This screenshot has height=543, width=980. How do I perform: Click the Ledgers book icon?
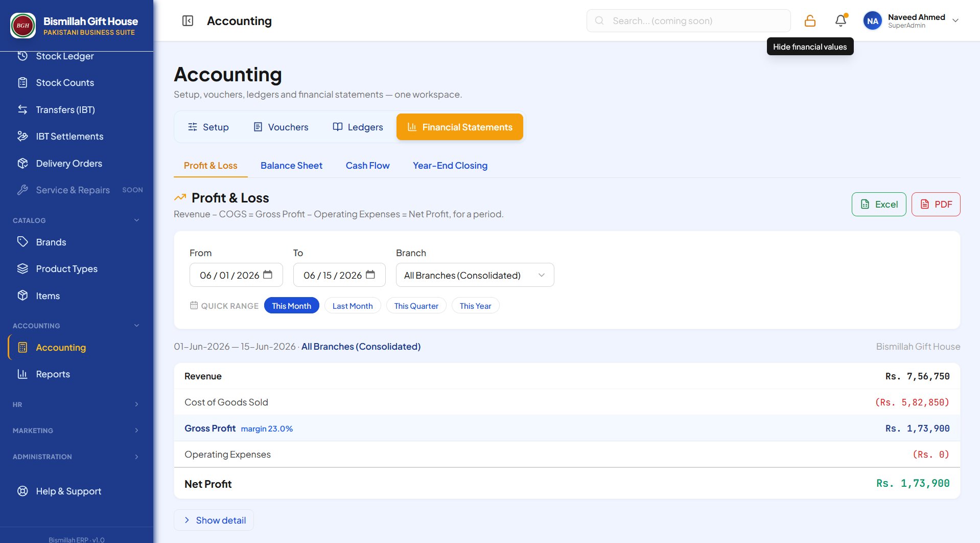coord(338,127)
